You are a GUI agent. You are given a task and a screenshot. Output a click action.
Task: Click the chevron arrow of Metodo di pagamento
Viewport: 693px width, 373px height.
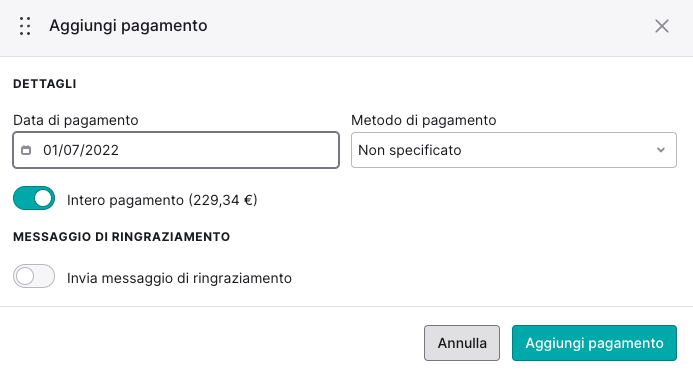pos(661,150)
